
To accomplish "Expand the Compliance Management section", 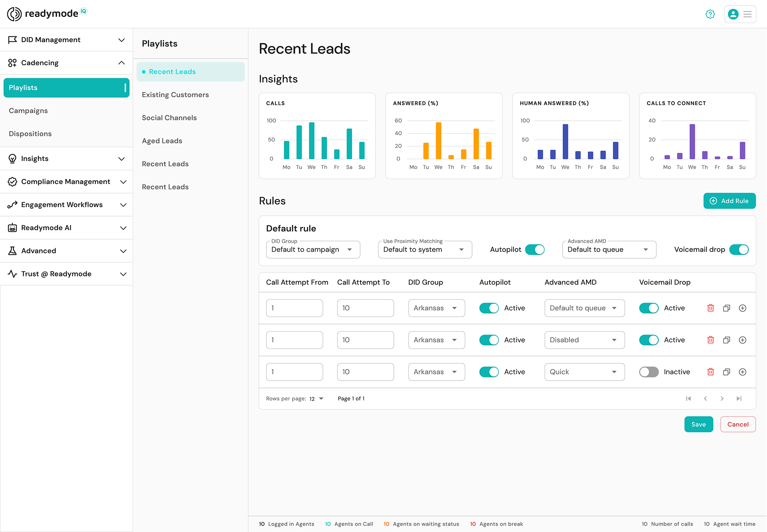I will point(66,182).
